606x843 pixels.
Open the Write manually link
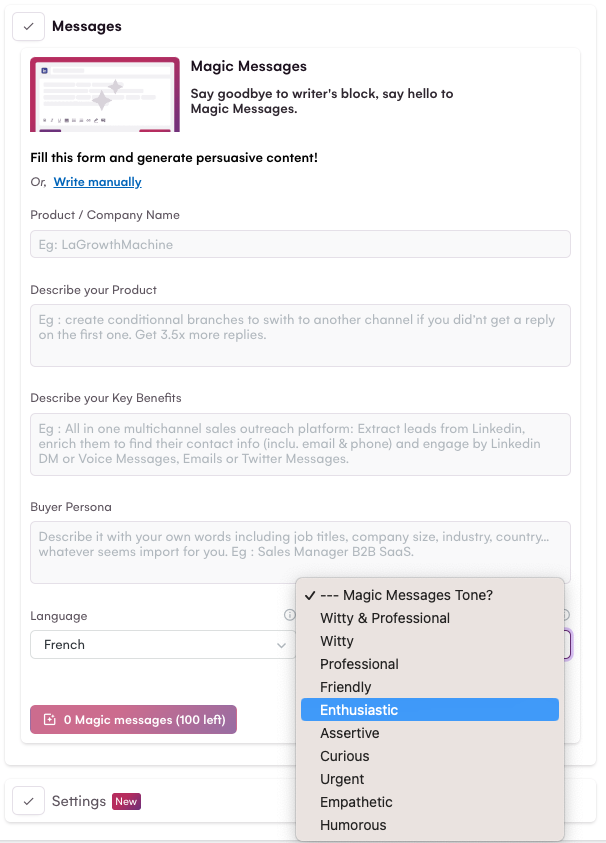(x=97, y=182)
